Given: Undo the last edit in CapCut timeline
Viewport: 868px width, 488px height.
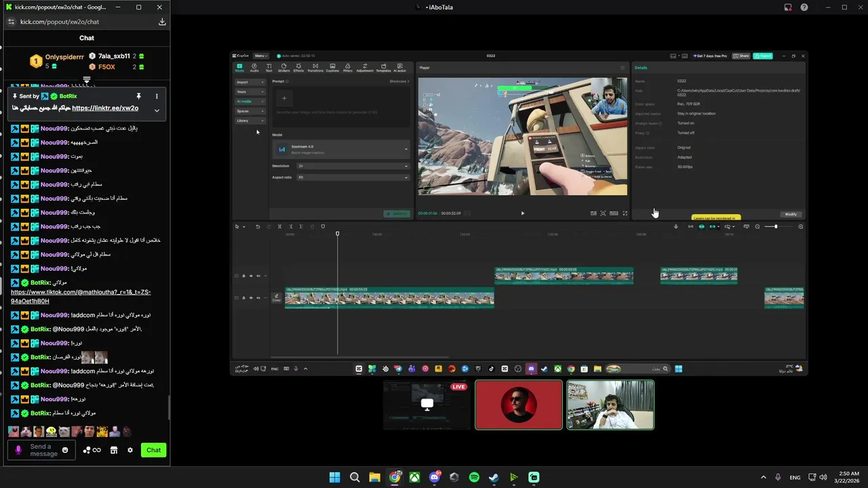Looking at the screenshot, I should click(258, 226).
